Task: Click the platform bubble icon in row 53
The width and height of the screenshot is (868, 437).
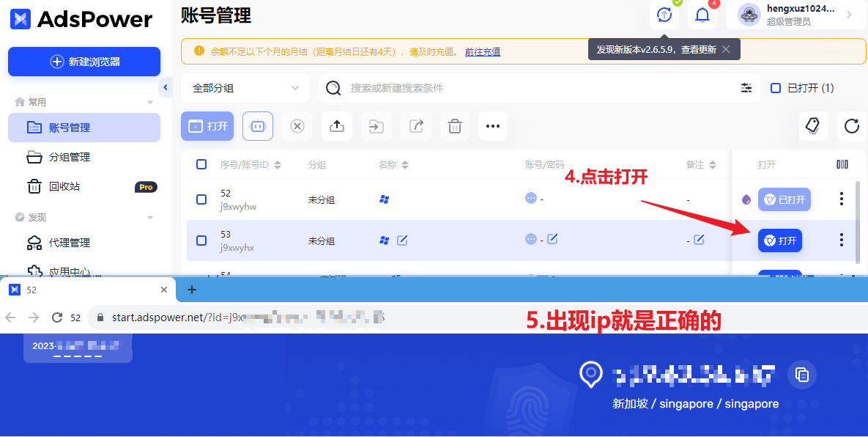Action: tap(531, 239)
